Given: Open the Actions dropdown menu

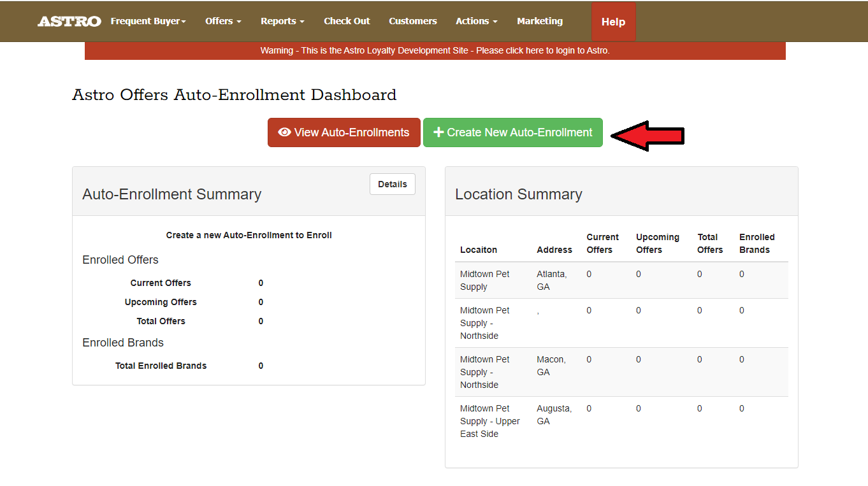Looking at the screenshot, I should click(477, 21).
